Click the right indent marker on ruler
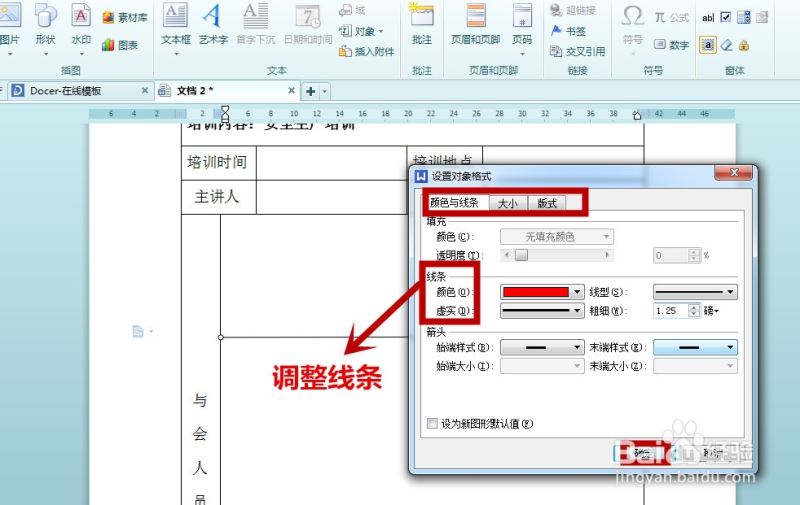Image resolution: width=800 pixels, height=505 pixels. point(637,115)
